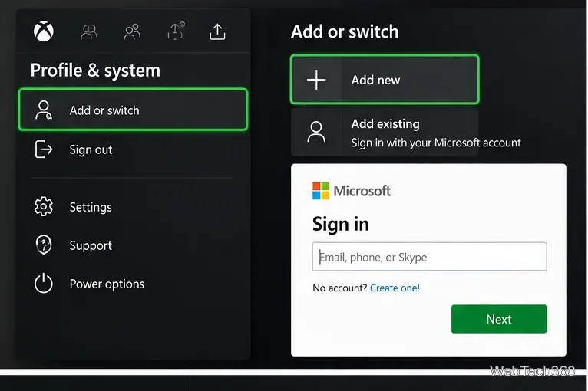Click the plus icon on Add new
Viewport: 588px width, 391px height.
316,80
